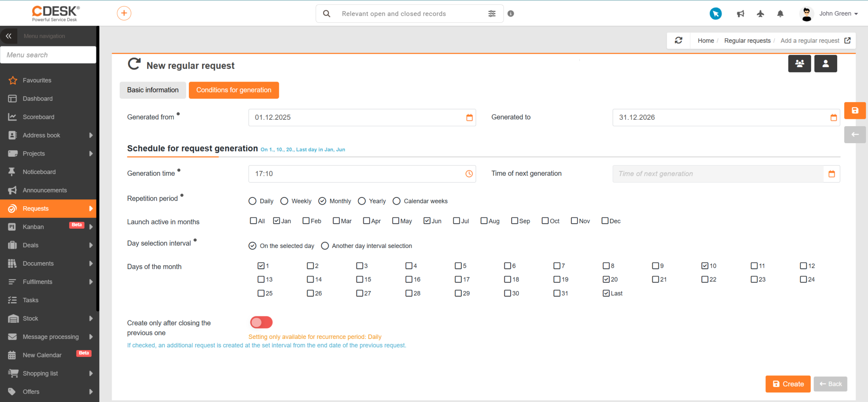The image size is (868, 402).
Task: Open the John Green user dropdown
Action: click(829, 14)
